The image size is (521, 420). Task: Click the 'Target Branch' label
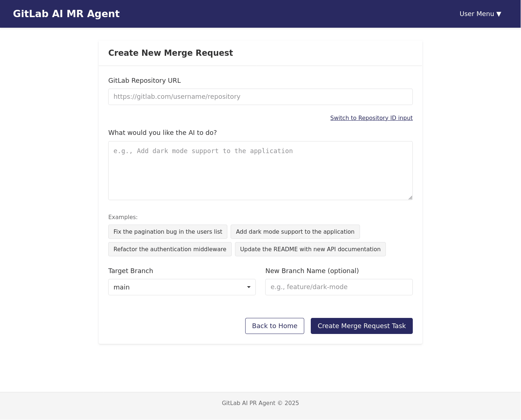pos(130,271)
